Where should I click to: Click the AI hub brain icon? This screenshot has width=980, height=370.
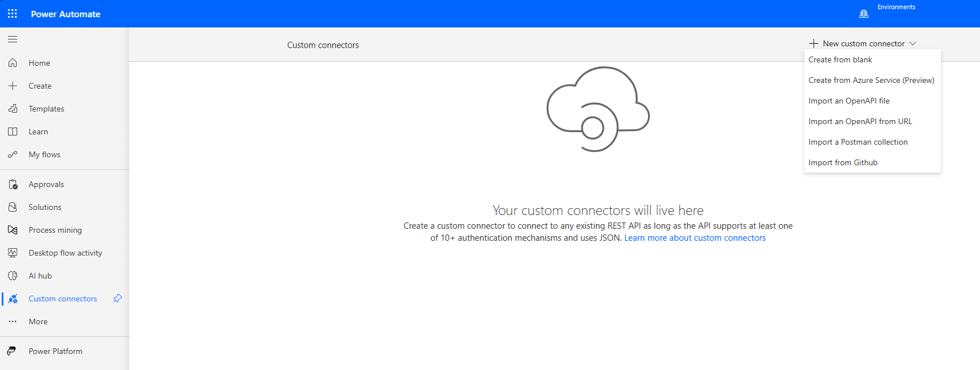[x=13, y=276]
